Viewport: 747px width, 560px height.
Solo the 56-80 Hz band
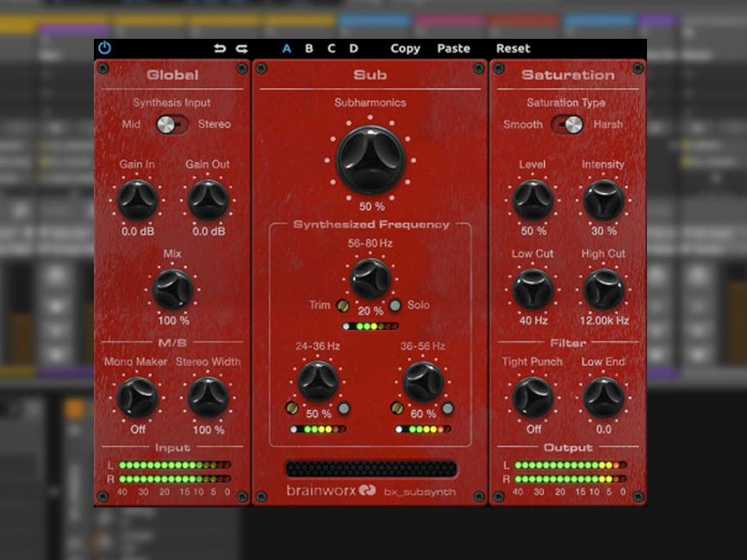[x=394, y=305]
